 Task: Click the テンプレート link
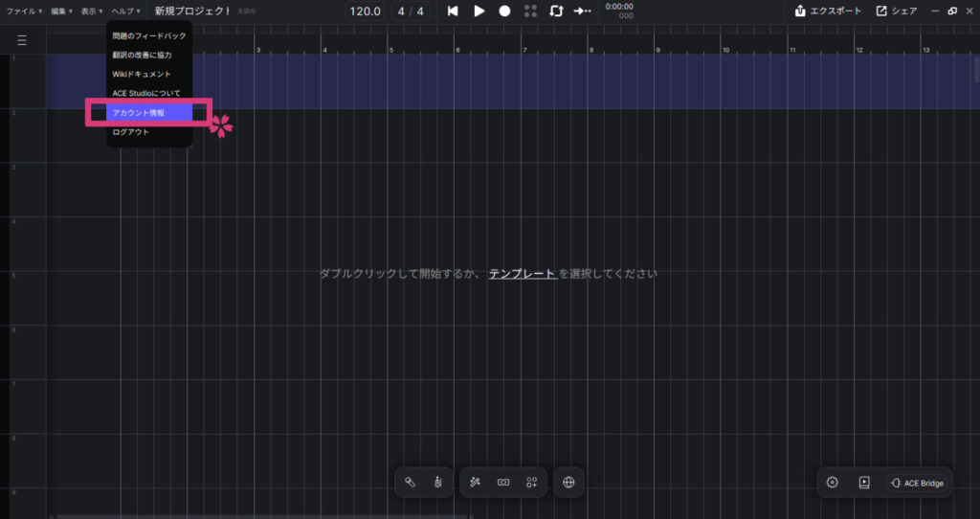tap(523, 274)
